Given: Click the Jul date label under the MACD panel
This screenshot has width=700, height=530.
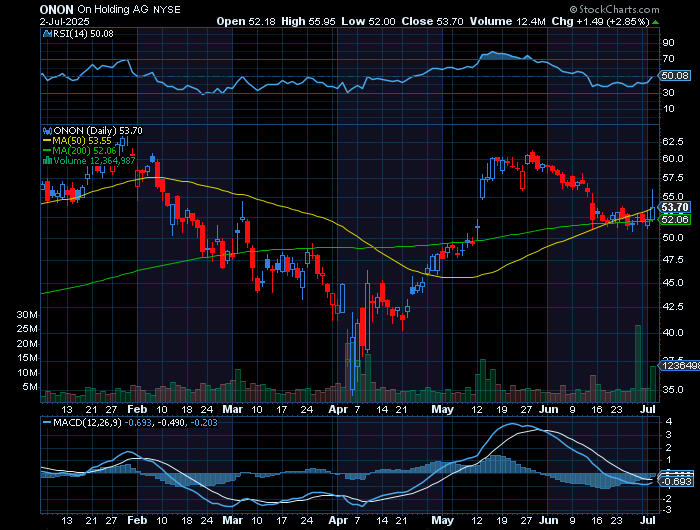Looking at the screenshot, I should (x=648, y=521).
